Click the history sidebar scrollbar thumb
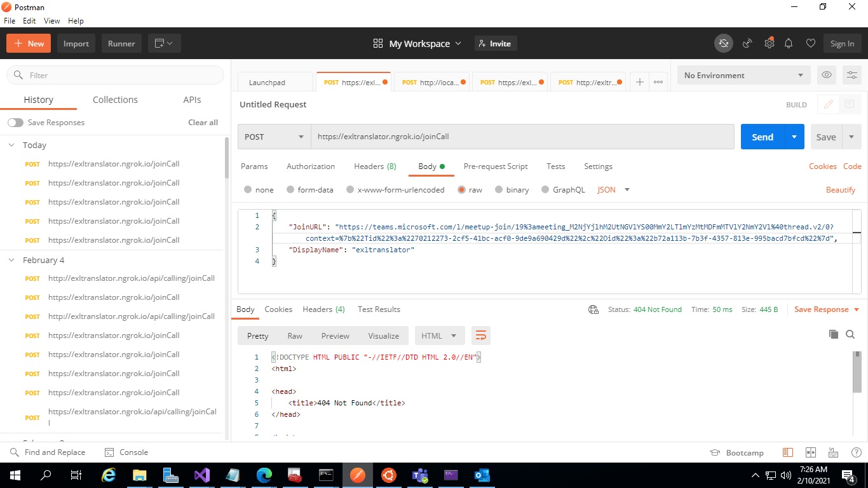The image size is (868, 488). coord(227,159)
